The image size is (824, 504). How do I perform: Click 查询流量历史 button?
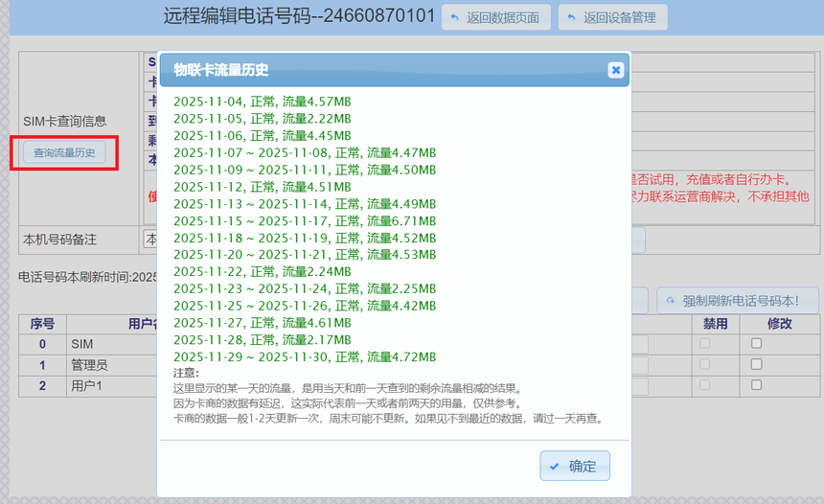[x=64, y=152]
